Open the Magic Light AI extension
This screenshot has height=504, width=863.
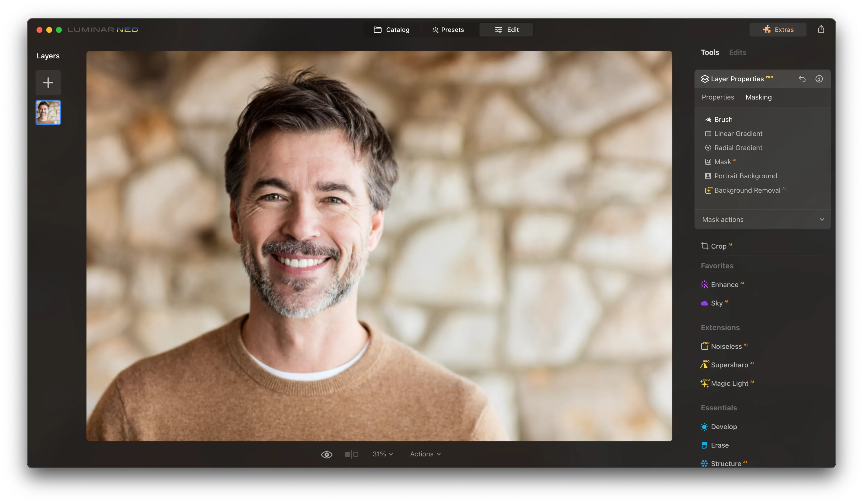coord(729,383)
